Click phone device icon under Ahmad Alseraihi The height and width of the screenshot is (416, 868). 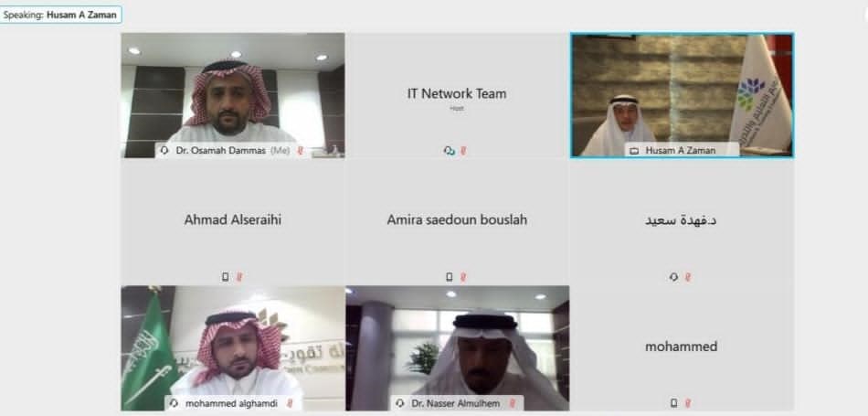click(x=226, y=276)
